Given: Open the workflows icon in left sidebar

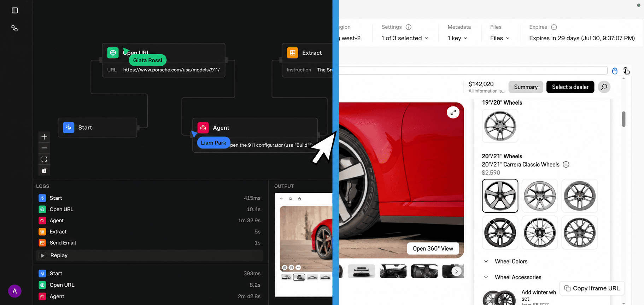Looking at the screenshot, I should point(14,28).
